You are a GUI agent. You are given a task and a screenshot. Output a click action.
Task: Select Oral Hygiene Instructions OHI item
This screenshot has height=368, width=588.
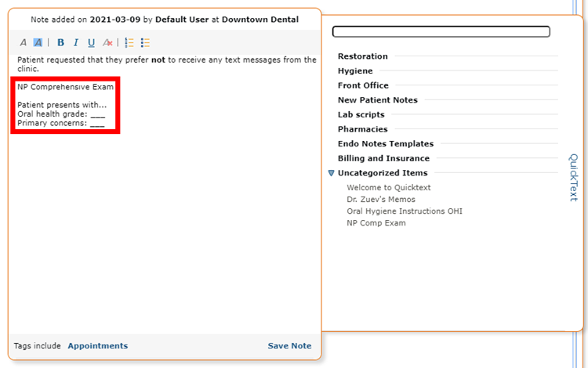click(405, 211)
